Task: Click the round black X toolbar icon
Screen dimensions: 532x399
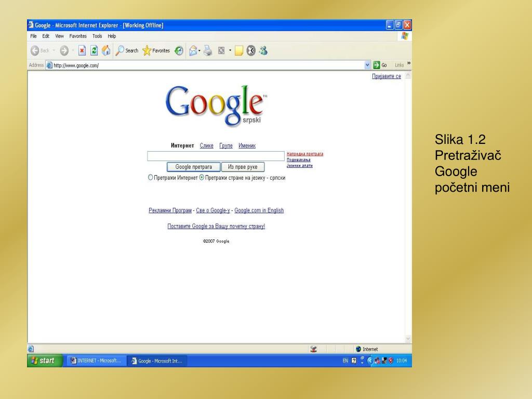Action: (x=251, y=50)
